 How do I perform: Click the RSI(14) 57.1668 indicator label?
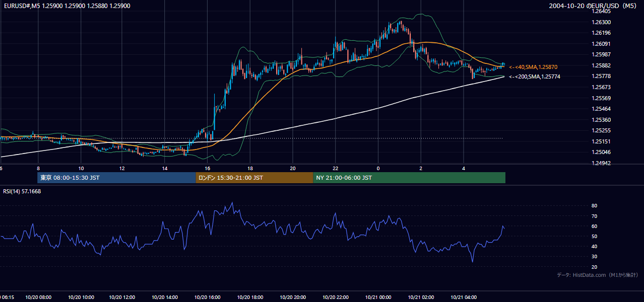pyautogui.click(x=22, y=191)
